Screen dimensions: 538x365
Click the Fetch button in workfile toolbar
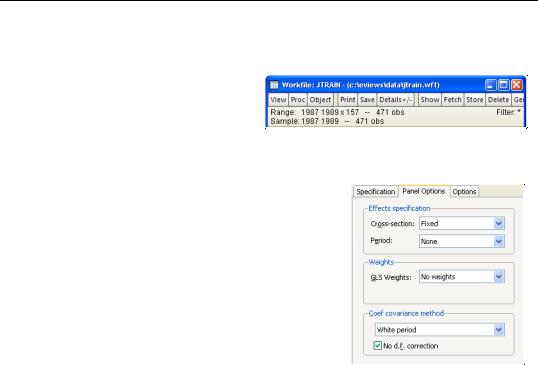click(452, 100)
